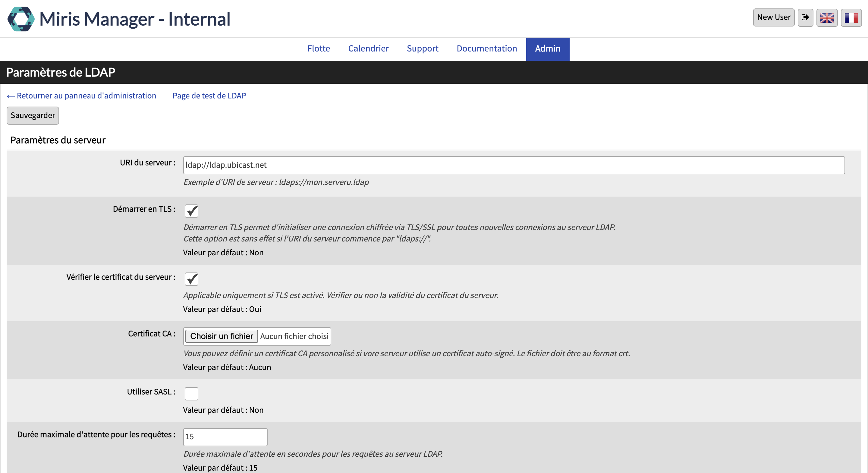The image size is (868, 473).
Task: Click the Utiliser SASL label
Action: [x=151, y=391]
